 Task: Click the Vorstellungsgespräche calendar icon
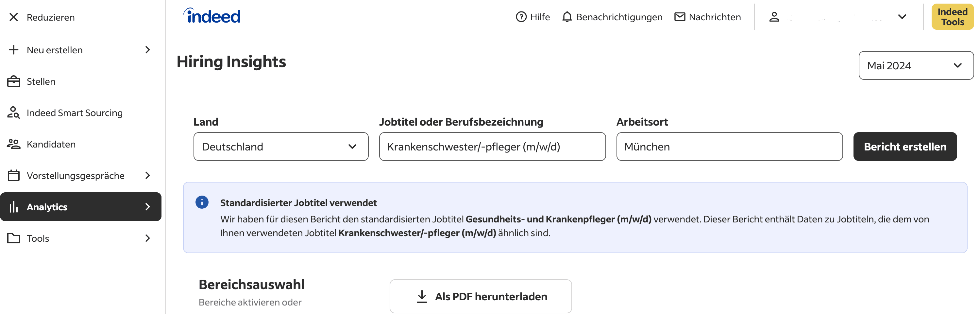click(14, 175)
